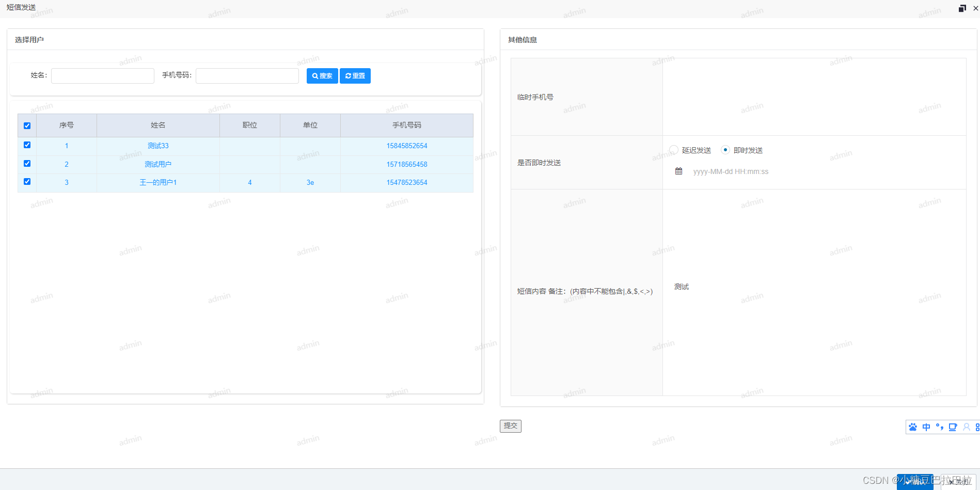Click the 手机号码 column header
Viewport: 980px width, 490px height.
click(407, 125)
